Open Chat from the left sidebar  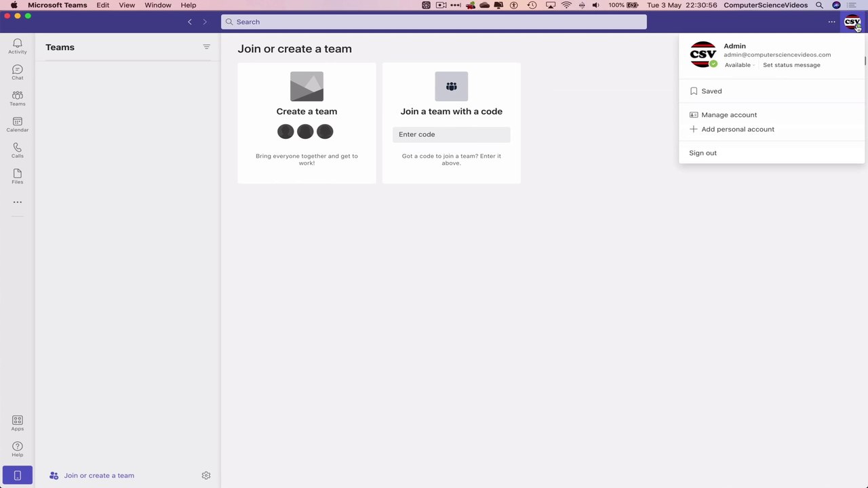18,73
